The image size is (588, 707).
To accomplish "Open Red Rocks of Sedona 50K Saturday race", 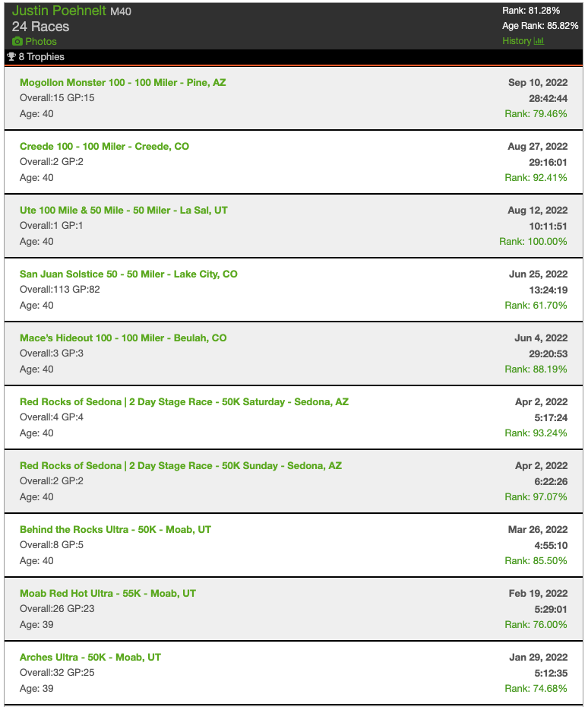I will [x=184, y=401].
